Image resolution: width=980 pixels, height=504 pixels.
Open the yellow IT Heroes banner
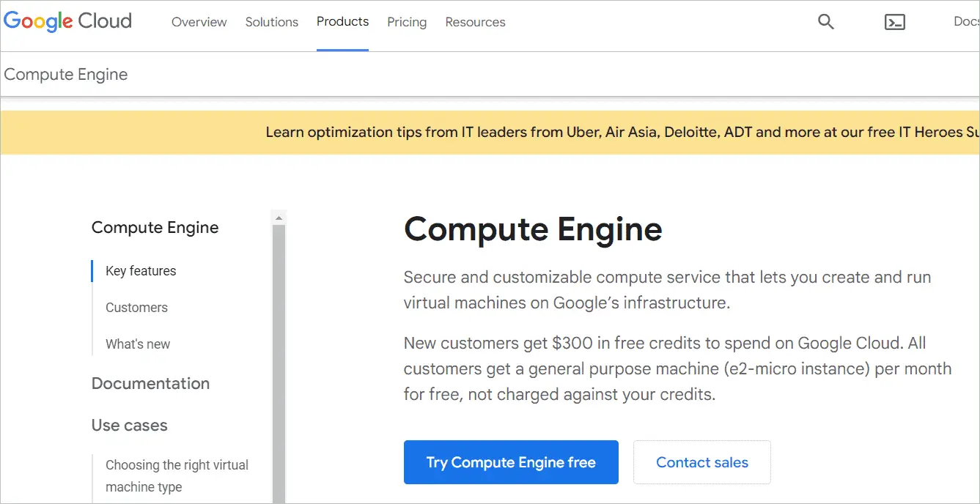(490, 133)
